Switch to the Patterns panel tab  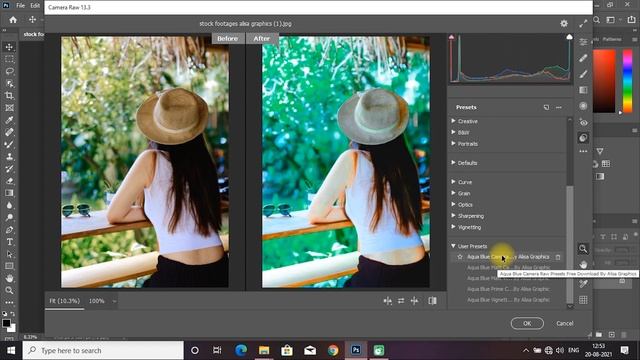coord(612,39)
